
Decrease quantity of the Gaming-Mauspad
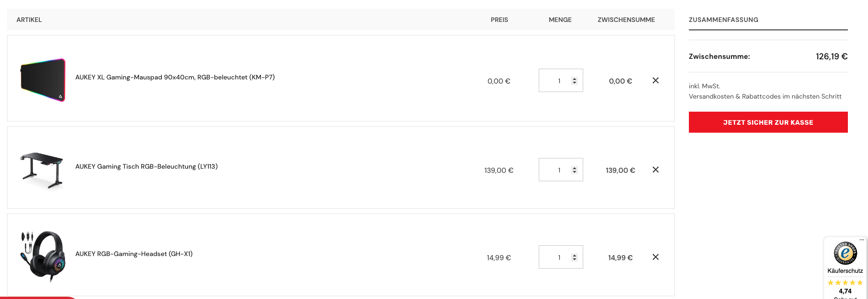[x=575, y=83]
